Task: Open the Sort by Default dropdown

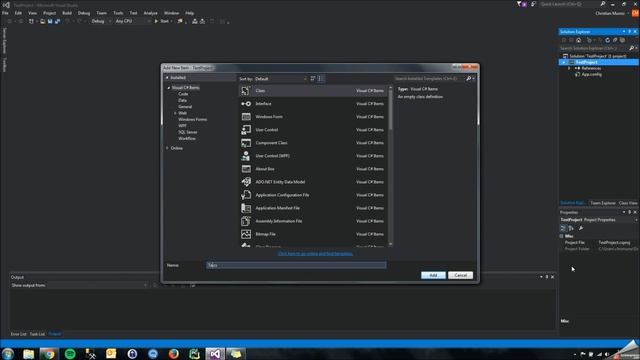Action: point(281,79)
